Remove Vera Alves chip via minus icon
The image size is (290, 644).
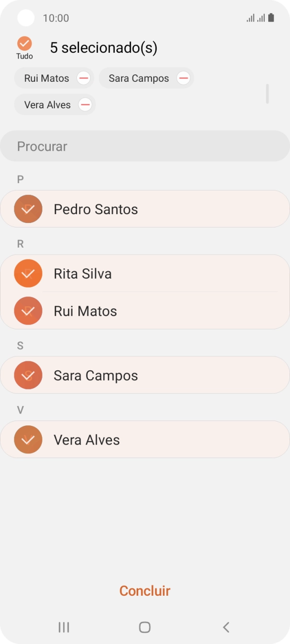tap(85, 104)
